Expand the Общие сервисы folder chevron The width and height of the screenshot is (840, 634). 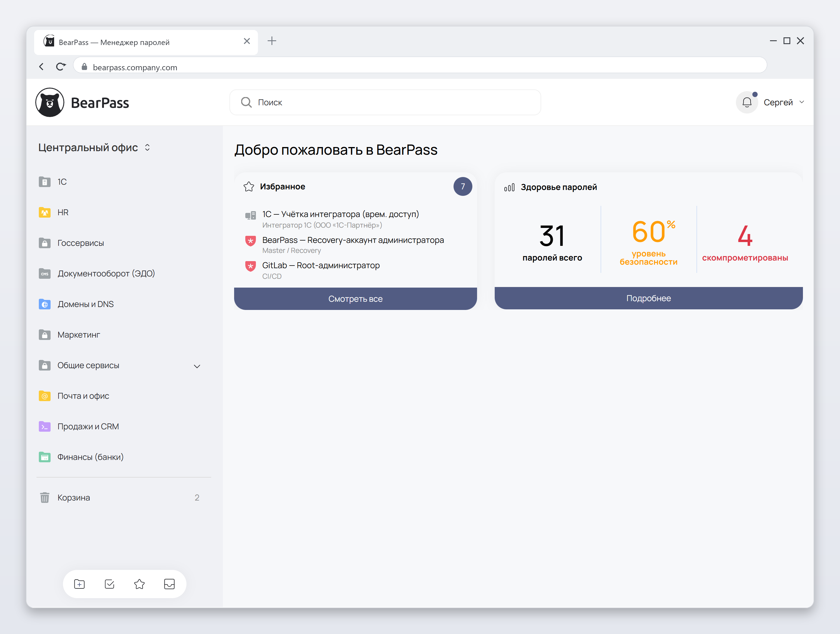(x=197, y=366)
